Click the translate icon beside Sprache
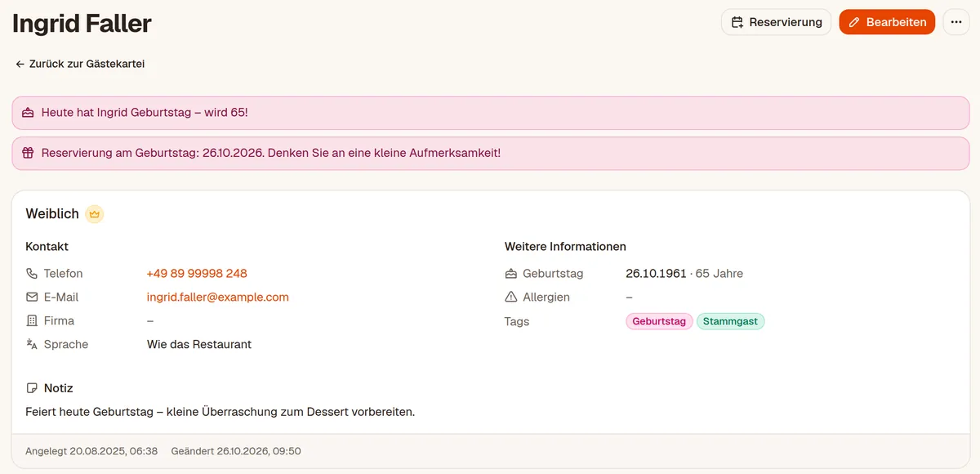980x474 pixels. 32,345
